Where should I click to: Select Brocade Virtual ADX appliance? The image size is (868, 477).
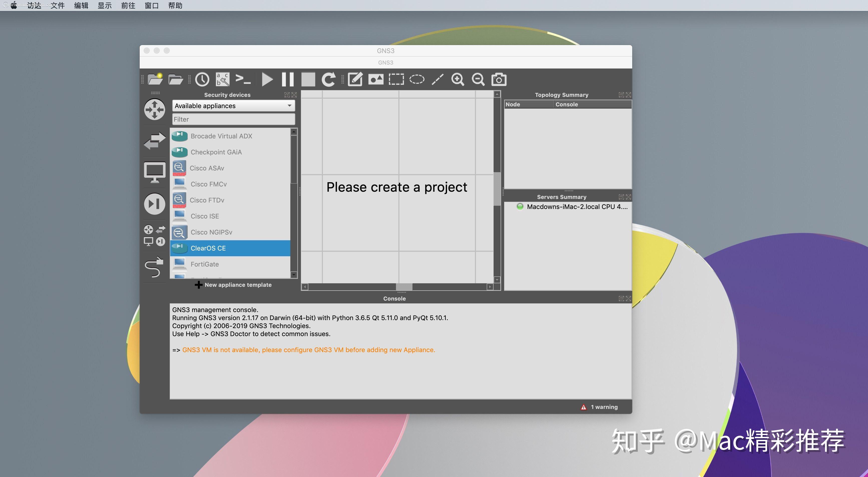pyautogui.click(x=230, y=136)
